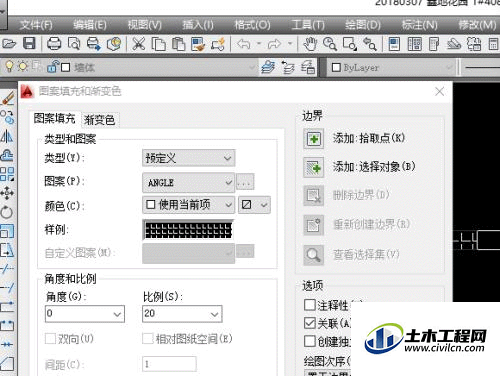The height and width of the screenshot is (376, 500).
Task: Open file icon in the standard toolbar
Action: 9,44
